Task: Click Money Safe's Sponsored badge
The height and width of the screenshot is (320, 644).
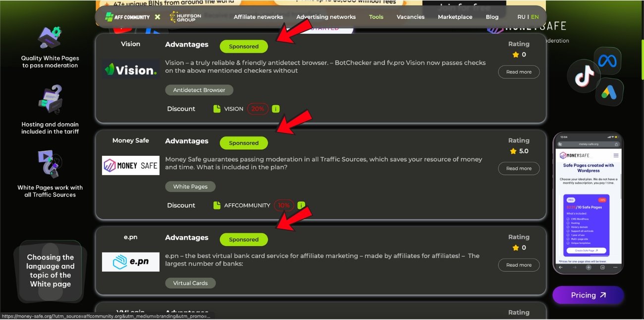Action: click(x=244, y=143)
